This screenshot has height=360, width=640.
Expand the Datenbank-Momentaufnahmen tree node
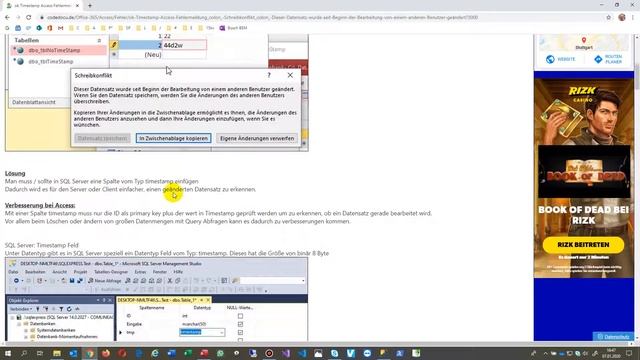click(x=26, y=337)
